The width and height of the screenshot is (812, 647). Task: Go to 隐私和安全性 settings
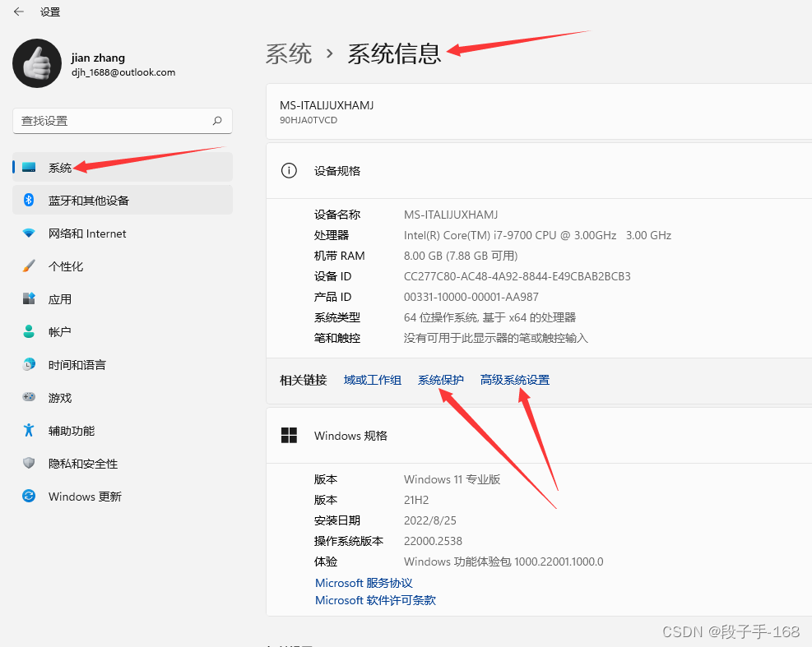[x=123, y=463]
